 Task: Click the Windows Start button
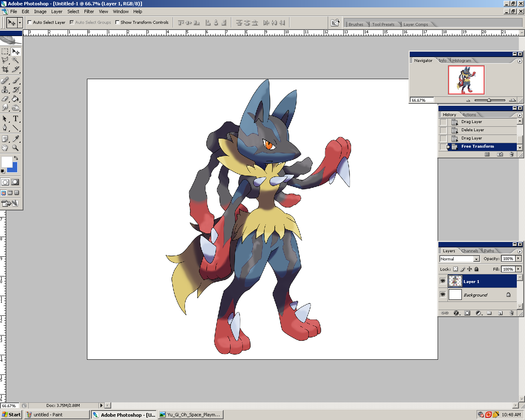11,415
